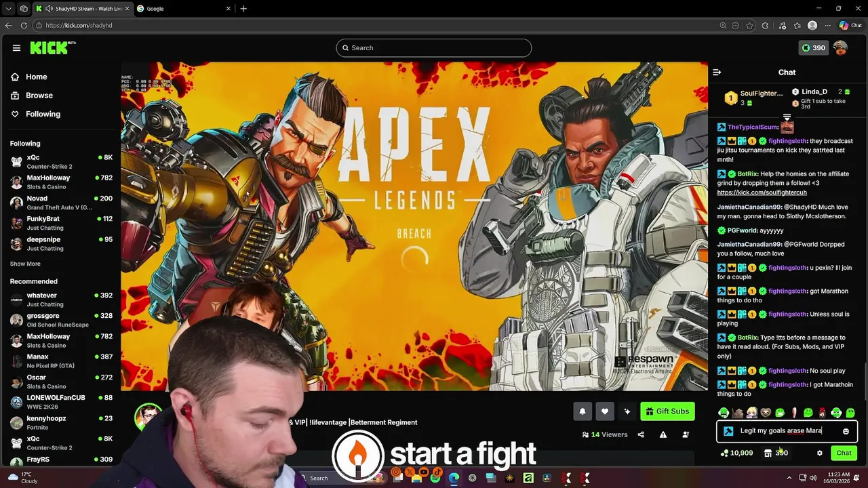
Task: Click SoulFighter top gifter on leaderboard
Action: click(753, 98)
